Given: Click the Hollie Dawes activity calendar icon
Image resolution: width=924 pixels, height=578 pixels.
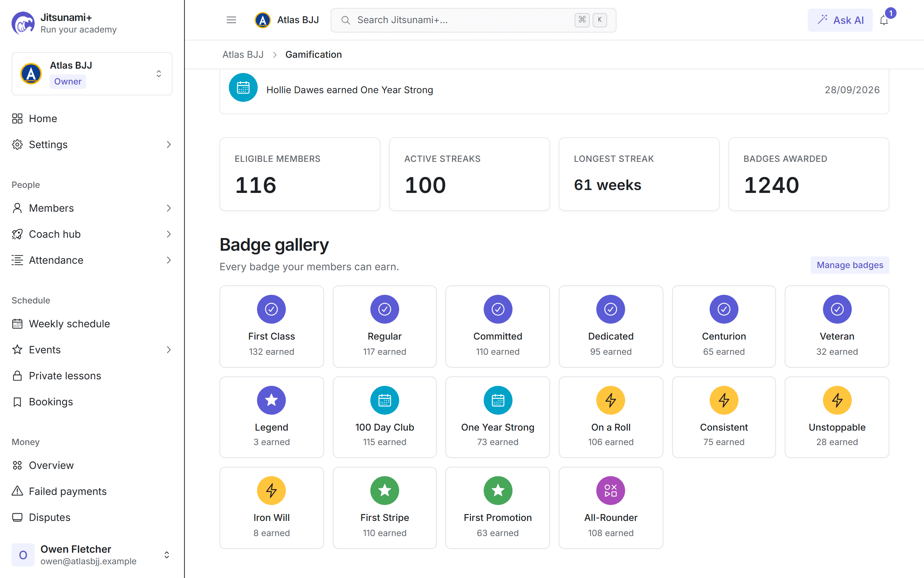Looking at the screenshot, I should [x=243, y=87].
